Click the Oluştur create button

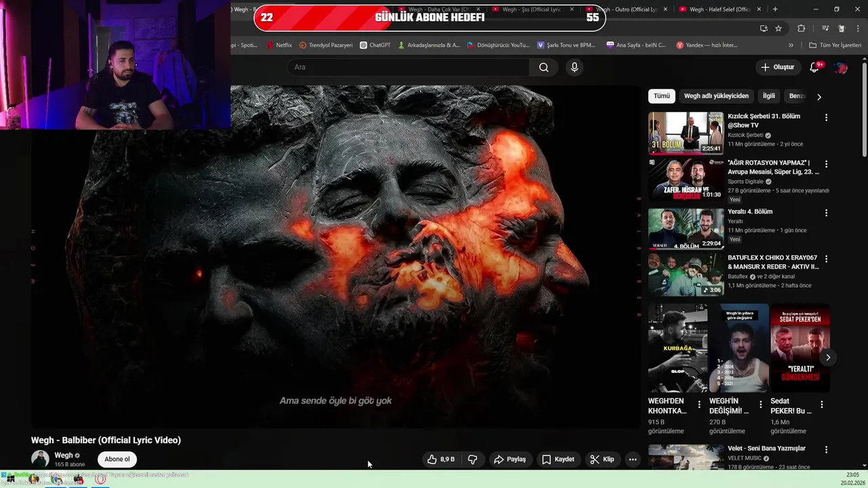click(778, 67)
